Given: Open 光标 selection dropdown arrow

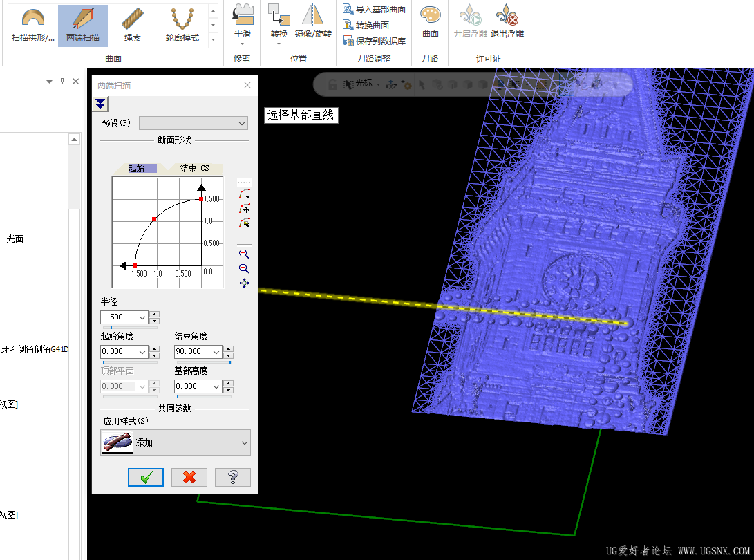Looking at the screenshot, I should click(x=379, y=84).
